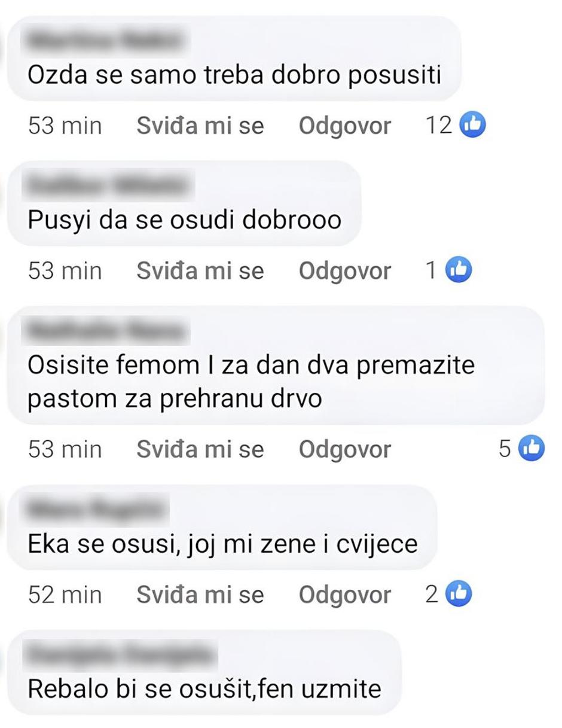The image size is (562, 728).
Task: Click like reaction icon beside count 5
Action: click(x=531, y=449)
